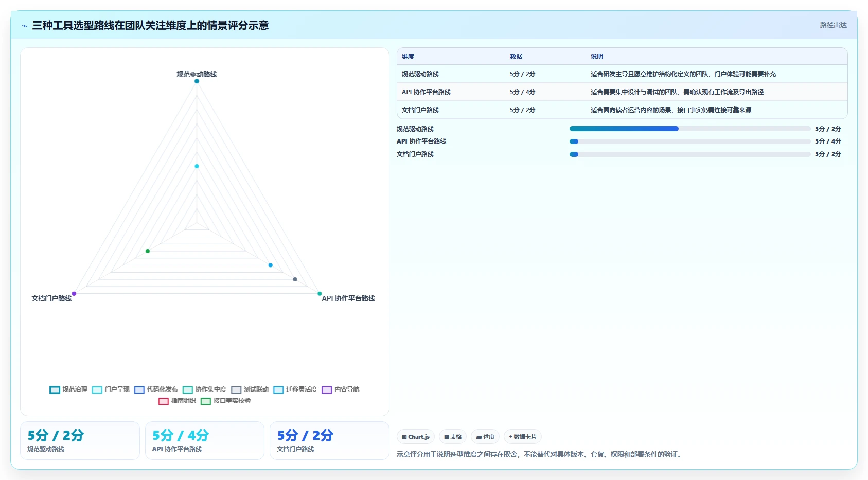Screen dimensions: 868x480
Task: Click the 进度 tag chip
Action: click(485, 437)
